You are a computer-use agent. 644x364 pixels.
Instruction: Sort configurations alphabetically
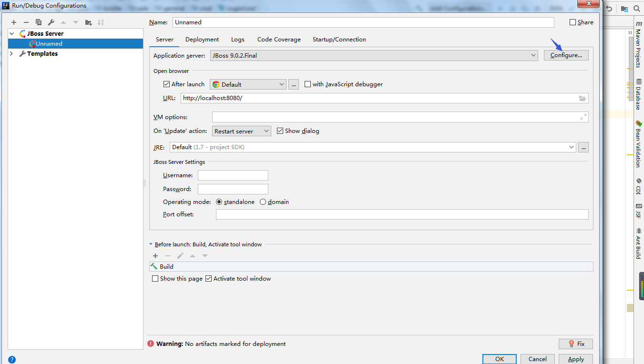101,22
